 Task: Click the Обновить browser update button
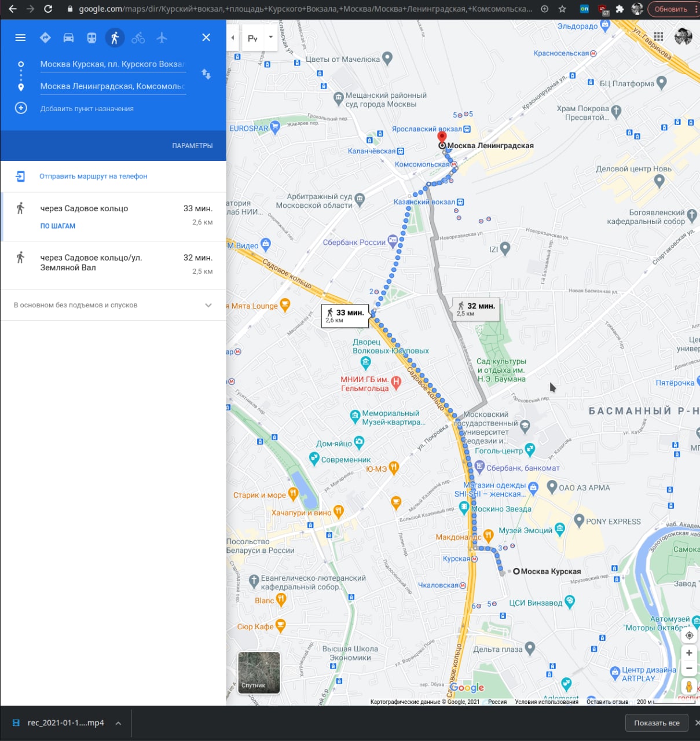coord(670,9)
